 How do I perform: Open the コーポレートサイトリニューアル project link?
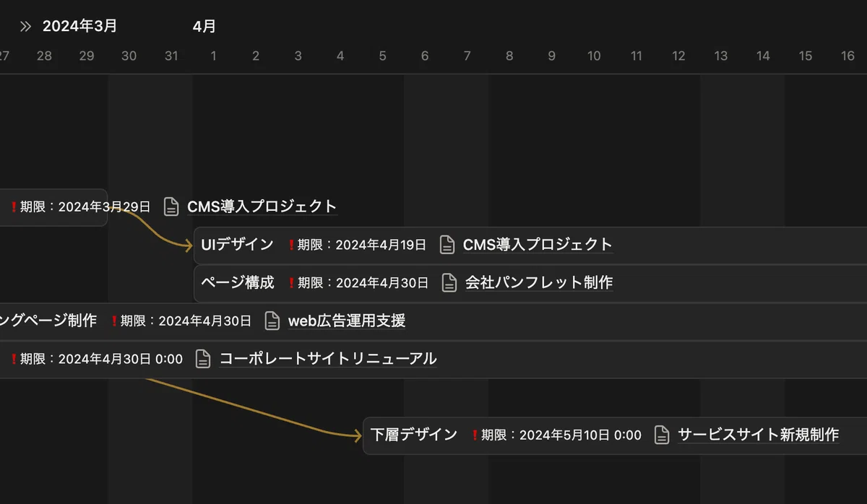(328, 358)
